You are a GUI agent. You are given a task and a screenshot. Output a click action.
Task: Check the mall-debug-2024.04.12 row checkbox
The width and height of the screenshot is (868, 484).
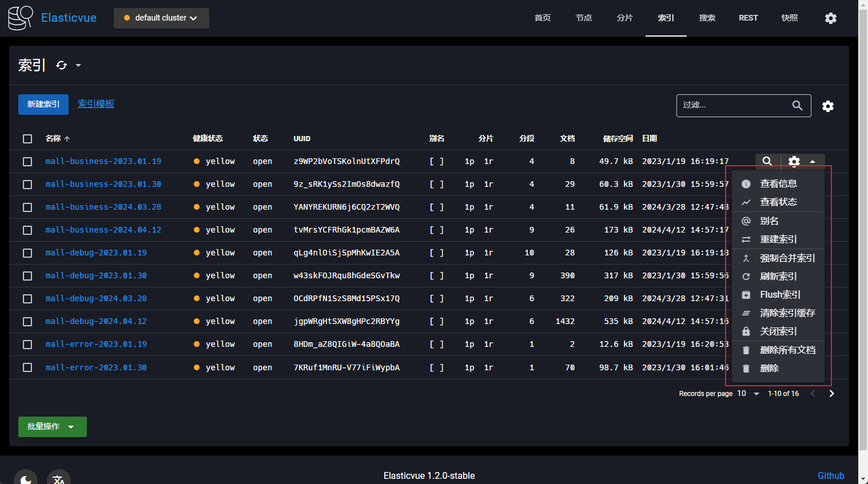point(27,322)
